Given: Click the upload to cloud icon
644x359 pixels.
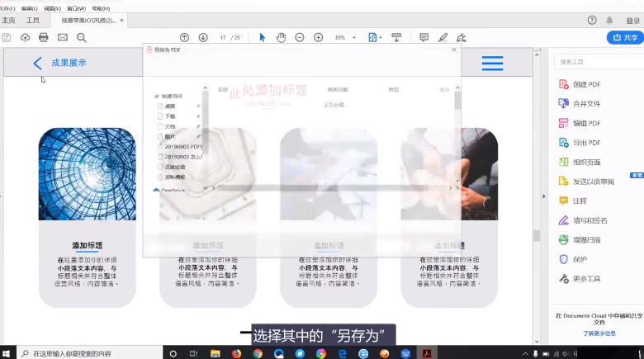Looking at the screenshot, I should click(x=25, y=38).
